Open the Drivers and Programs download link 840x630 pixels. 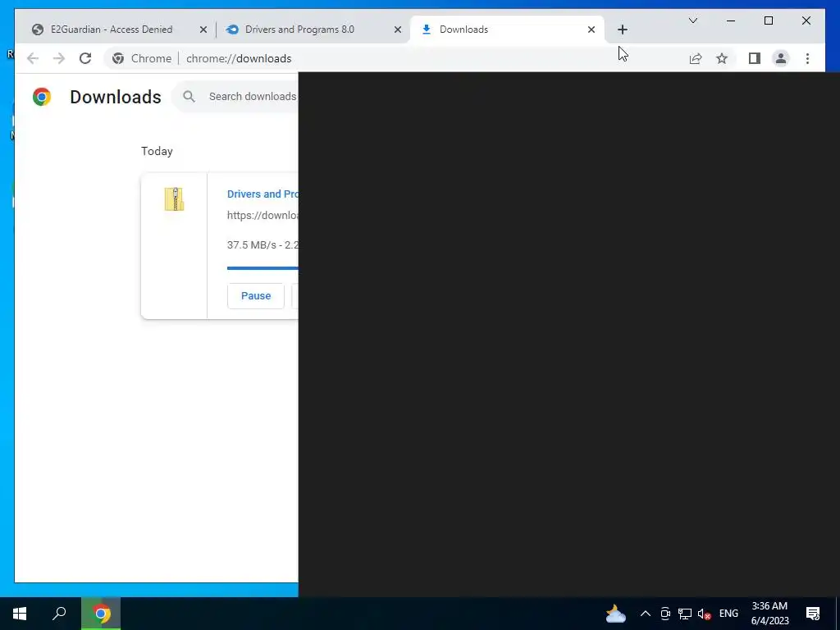point(262,194)
